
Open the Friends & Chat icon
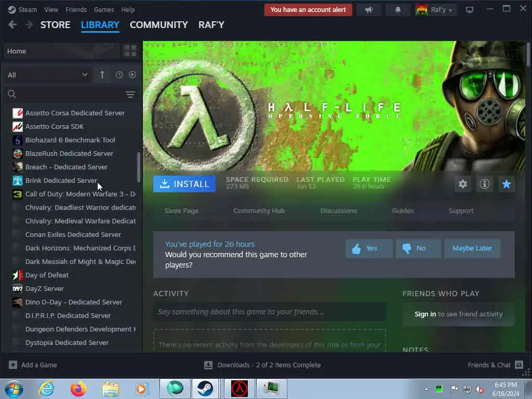tap(519, 365)
